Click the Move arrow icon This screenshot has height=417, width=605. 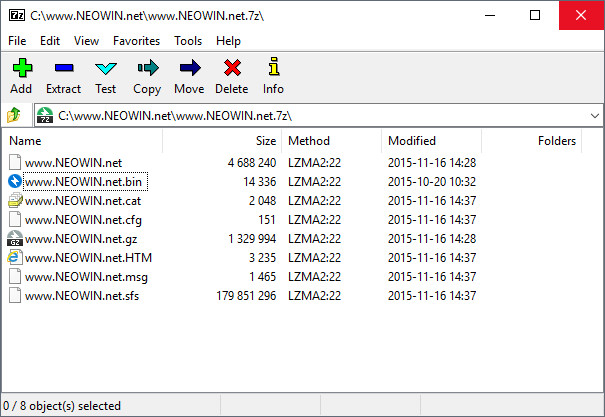pos(189,68)
